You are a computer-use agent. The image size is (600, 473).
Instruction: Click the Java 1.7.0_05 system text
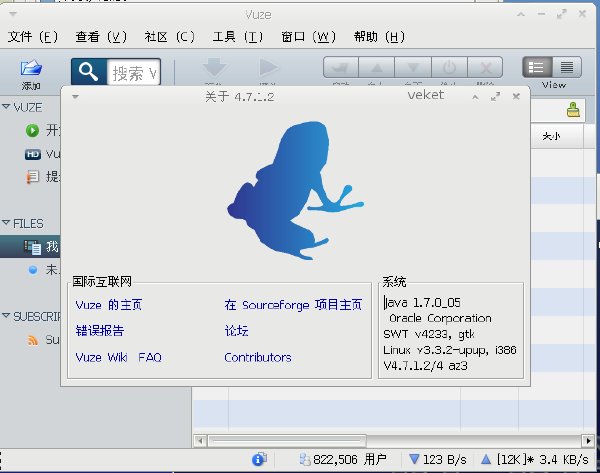[x=422, y=303]
